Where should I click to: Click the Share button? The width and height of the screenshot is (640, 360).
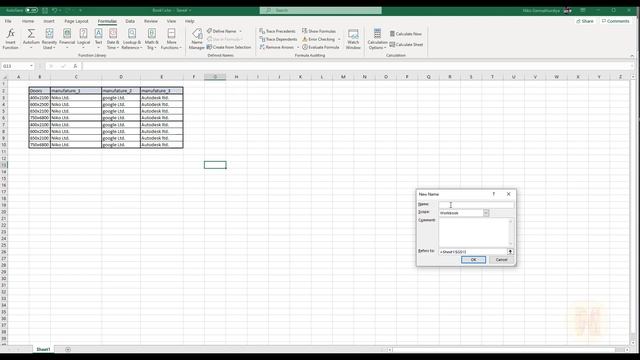coord(585,21)
